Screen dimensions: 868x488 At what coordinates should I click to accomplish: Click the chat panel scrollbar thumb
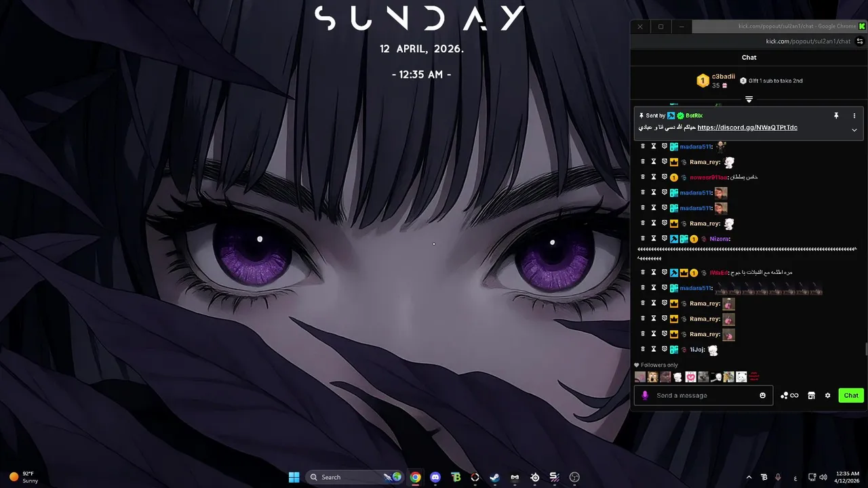click(x=866, y=350)
